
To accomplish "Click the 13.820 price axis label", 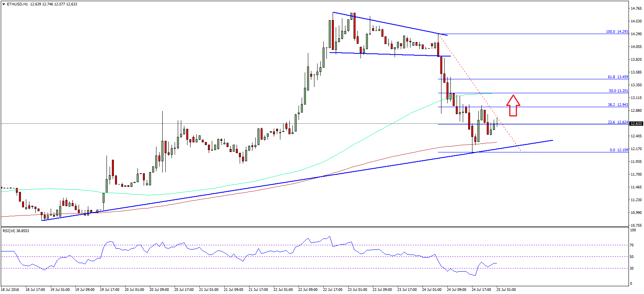I will point(636,60).
